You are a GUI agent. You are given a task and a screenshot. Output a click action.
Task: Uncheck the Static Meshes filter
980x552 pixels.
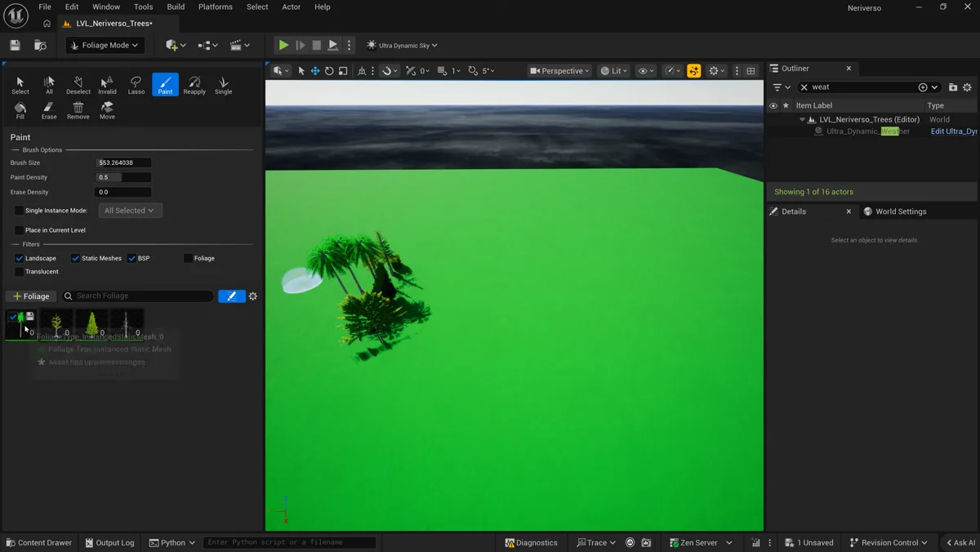click(x=75, y=258)
